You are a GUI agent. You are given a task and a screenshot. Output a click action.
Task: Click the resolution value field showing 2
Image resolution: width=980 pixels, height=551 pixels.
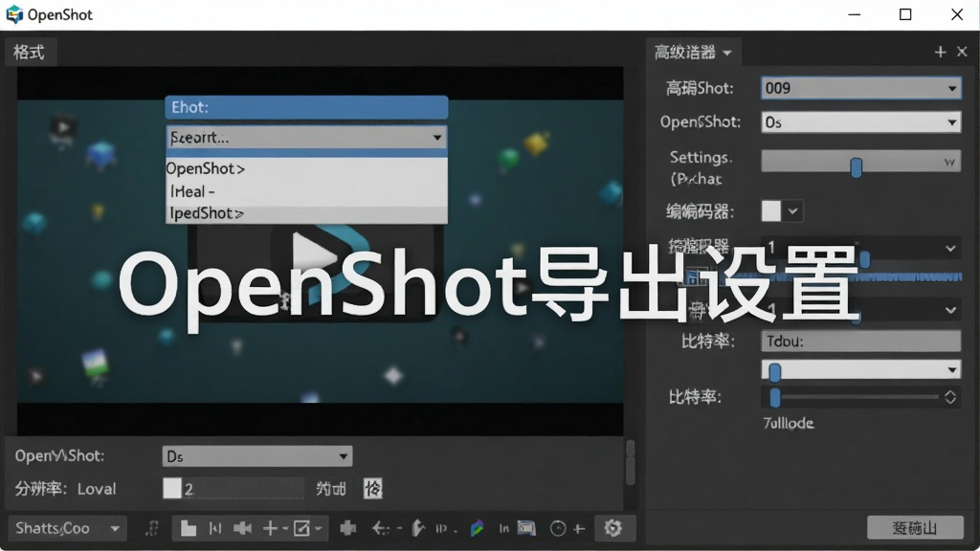point(242,489)
